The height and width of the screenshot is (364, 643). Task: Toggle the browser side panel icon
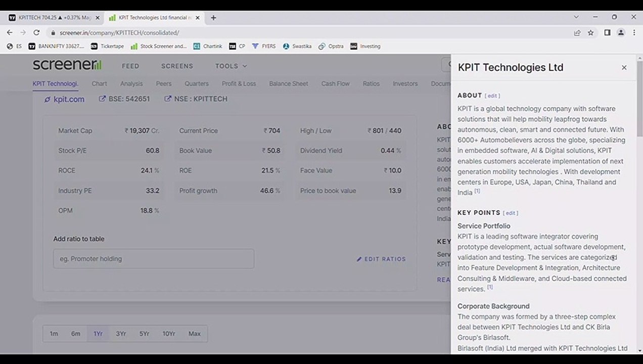(607, 32)
